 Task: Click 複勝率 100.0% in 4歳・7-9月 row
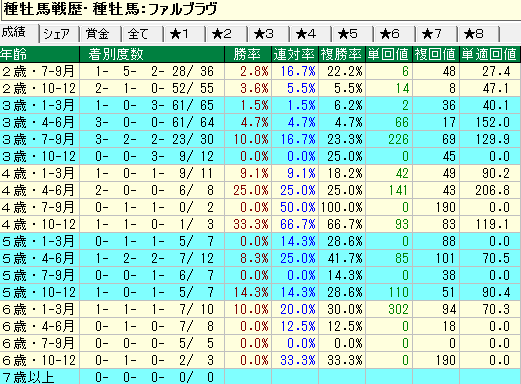pyautogui.click(x=342, y=207)
